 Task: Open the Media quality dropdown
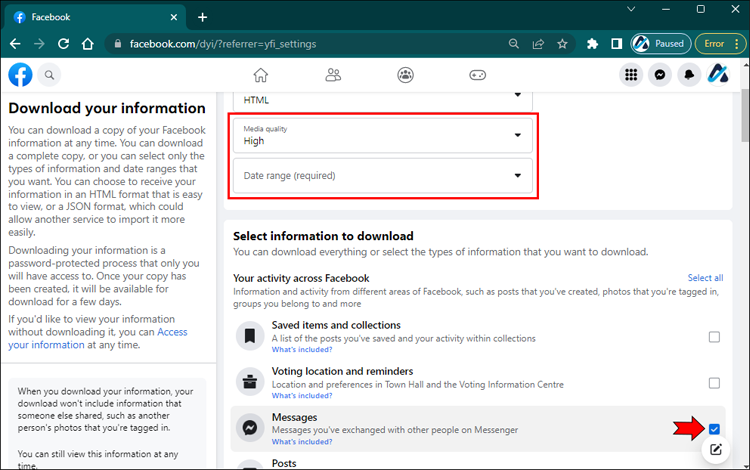click(x=383, y=135)
